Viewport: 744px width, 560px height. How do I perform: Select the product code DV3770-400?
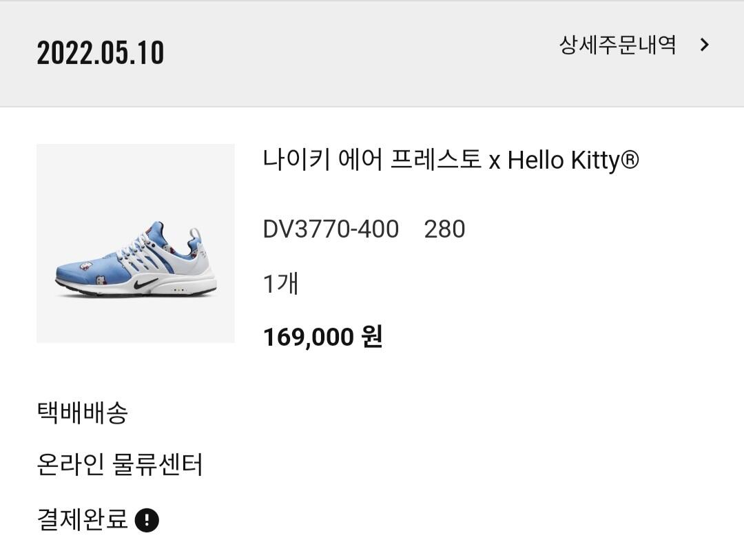pos(331,229)
